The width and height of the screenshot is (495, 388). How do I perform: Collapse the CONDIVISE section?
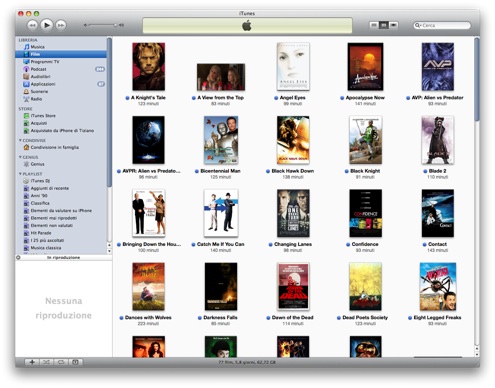(20, 140)
